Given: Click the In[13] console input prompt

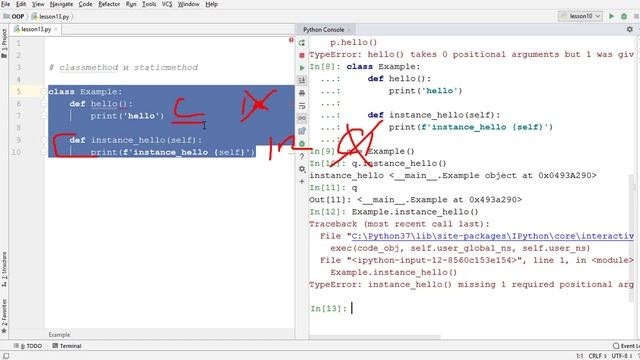Looking at the screenshot, I should pyautogui.click(x=329, y=309).
